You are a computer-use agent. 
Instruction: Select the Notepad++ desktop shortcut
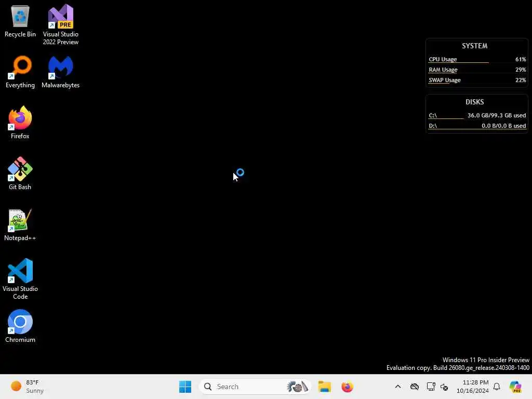(20, 224)
